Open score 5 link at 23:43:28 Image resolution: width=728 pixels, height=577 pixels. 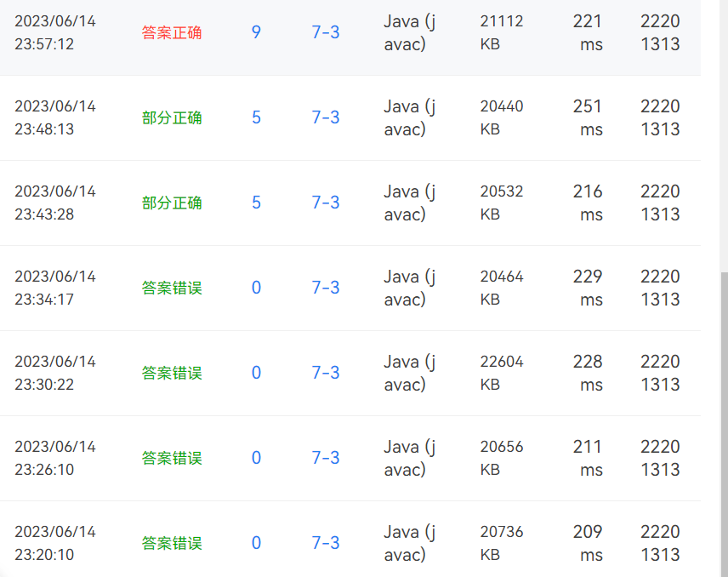(256, 203)
